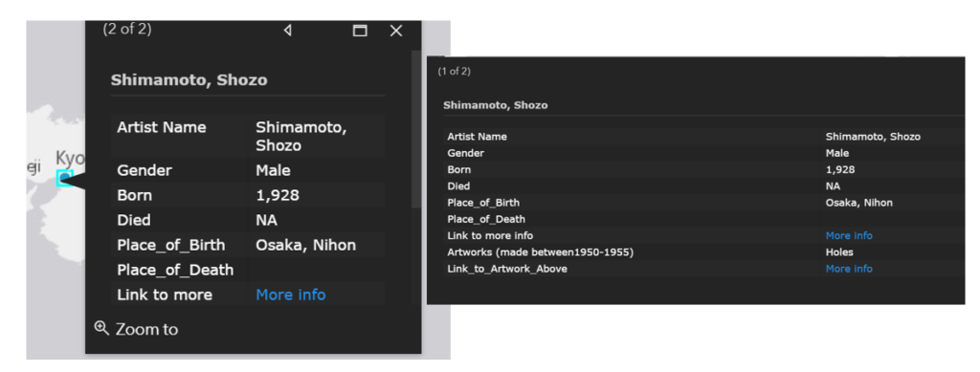
Task: Click the 1,928 Born value in left popup
Action: click(x=278, y=195)
